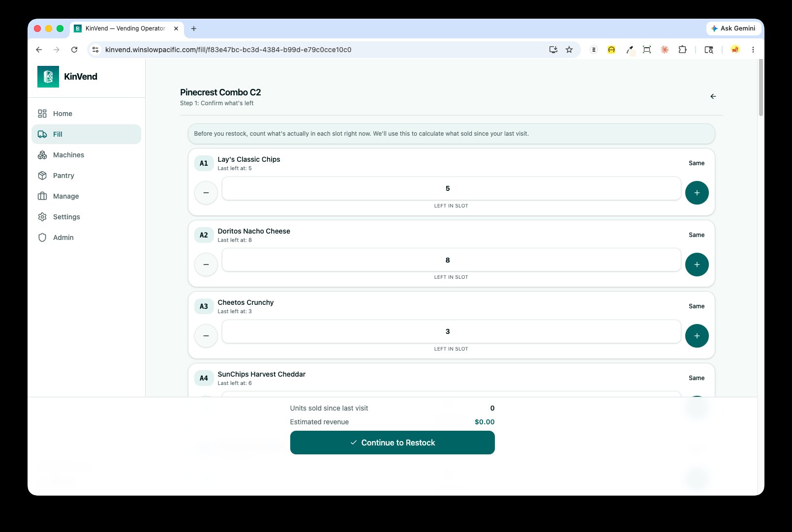Click the yellow smiley extension icon
Screen dimensions: 792x532
click(x=611, y=50)
